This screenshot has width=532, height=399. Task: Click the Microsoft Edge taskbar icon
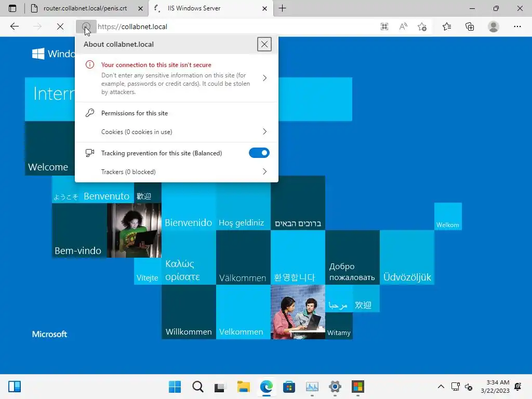click(x=267, y=387)
